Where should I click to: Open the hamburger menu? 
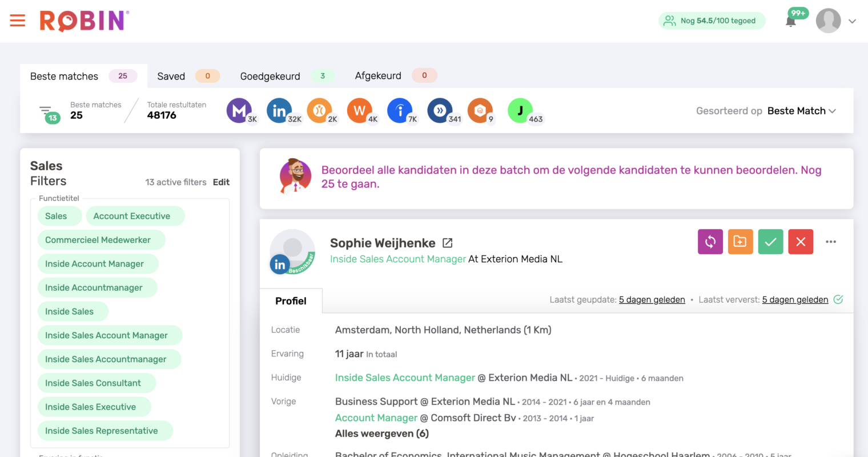click(18, 21)
